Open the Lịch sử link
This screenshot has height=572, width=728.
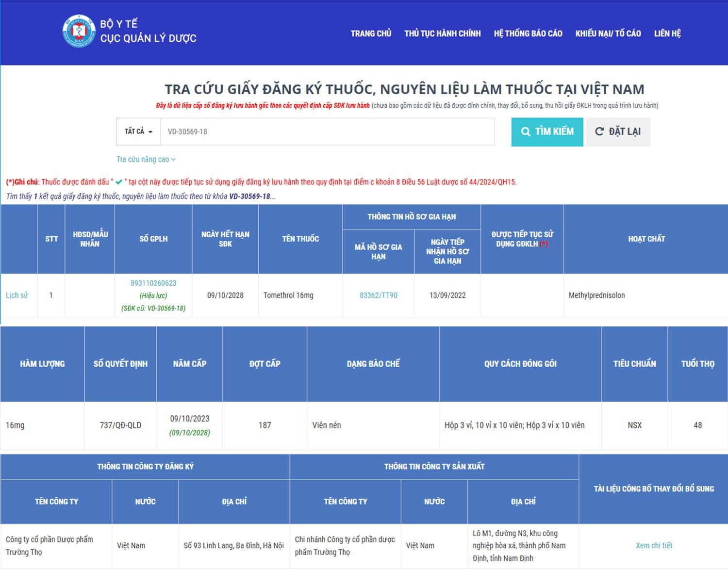[17, 295]
